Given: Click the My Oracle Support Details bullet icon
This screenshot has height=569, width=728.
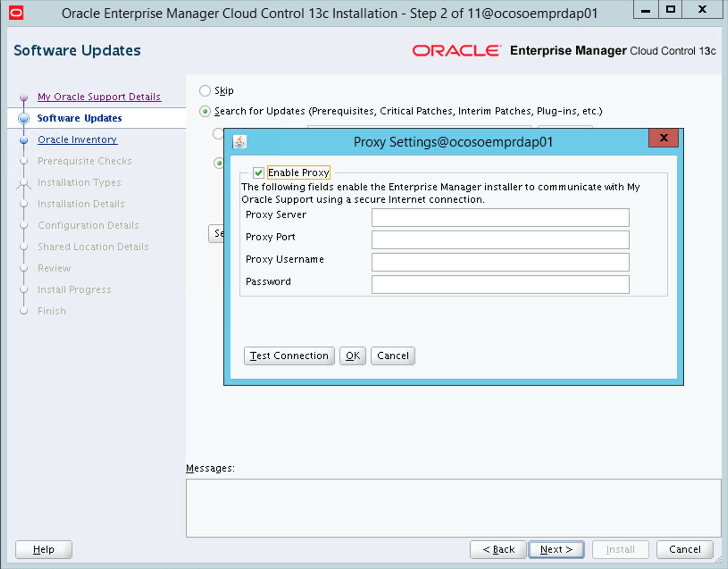Looking at the screenshot, I should pyautogui.click(x=24, y=97).
